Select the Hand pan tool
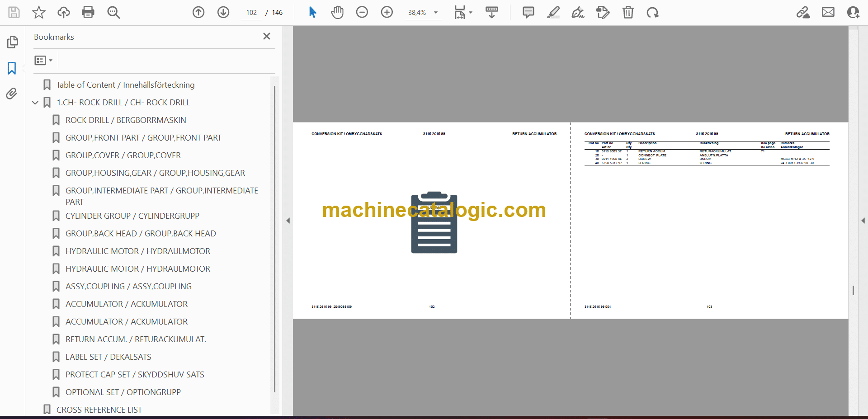This screenshot has height=419, width=868. tap(337, 12)
